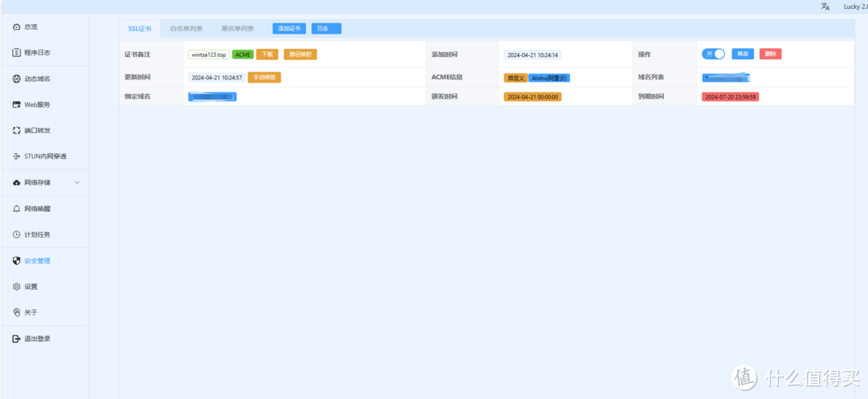Open 程序日志 program log icon
This screenshot has height=399, width=868.
pos(16,53)
